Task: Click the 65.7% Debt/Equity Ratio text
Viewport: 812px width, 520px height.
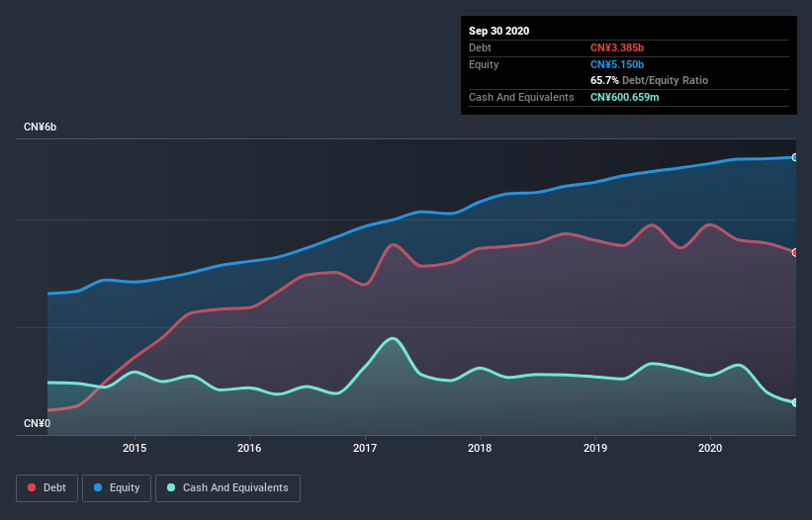Action: pos(649,80)
